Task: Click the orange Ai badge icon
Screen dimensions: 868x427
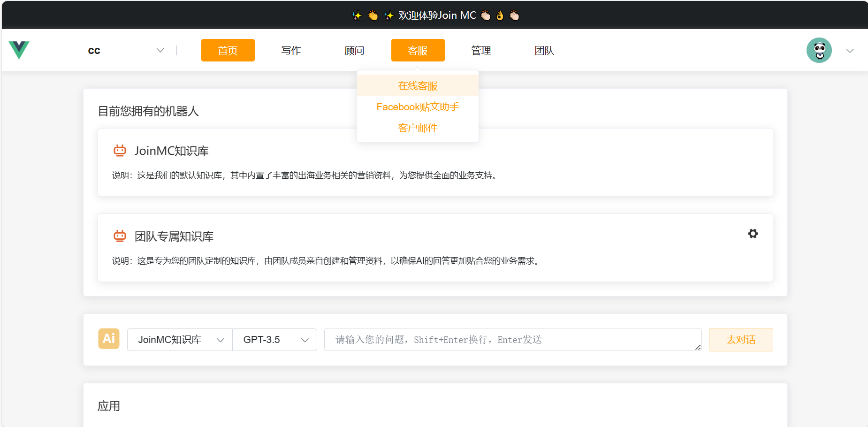Action: 109,339
